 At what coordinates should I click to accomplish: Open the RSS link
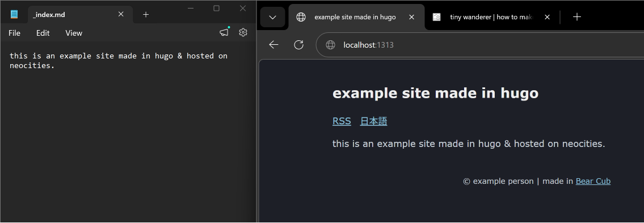click(342, 121)
